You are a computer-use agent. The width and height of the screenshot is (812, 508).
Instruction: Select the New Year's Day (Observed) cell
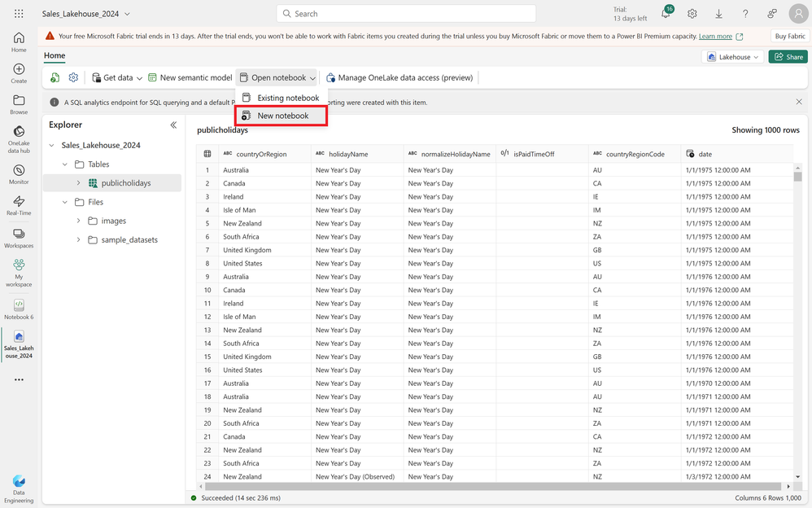tap(357, 477)
